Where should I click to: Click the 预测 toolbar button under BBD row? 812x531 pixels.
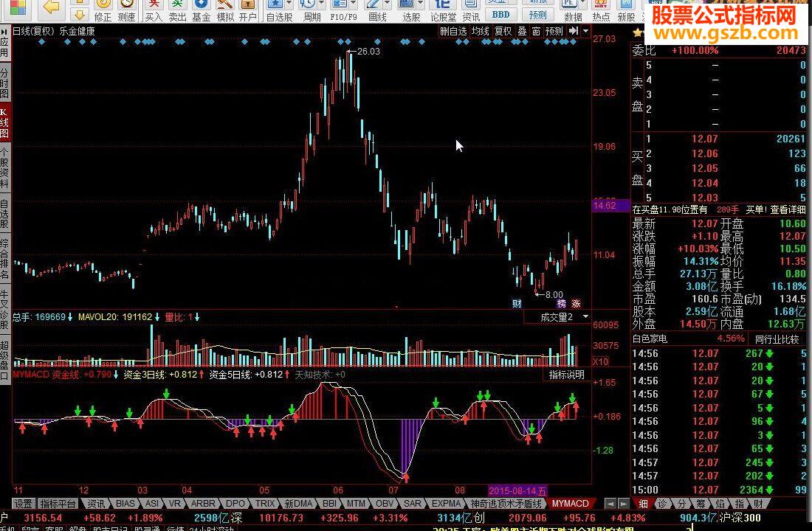(538, 15)
